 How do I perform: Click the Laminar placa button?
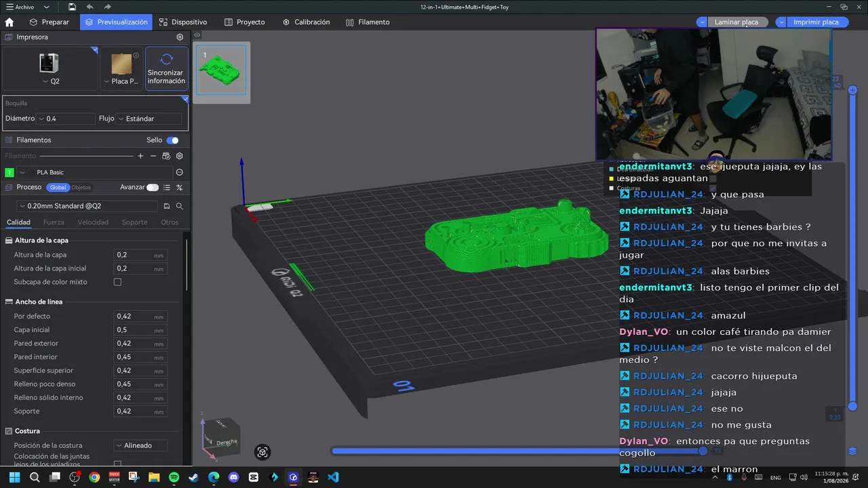736,22
